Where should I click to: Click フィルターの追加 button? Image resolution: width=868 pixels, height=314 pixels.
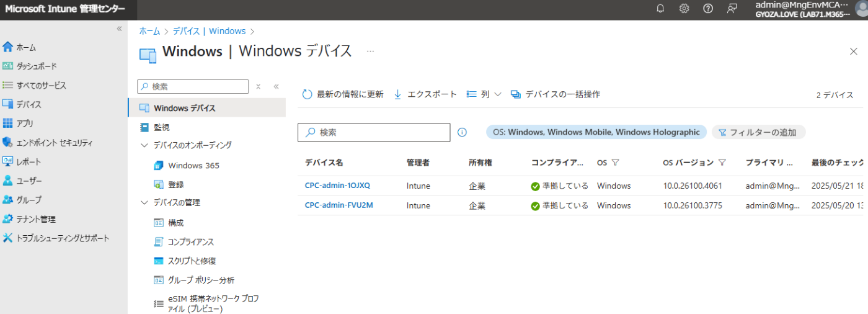tap(758, 132)
